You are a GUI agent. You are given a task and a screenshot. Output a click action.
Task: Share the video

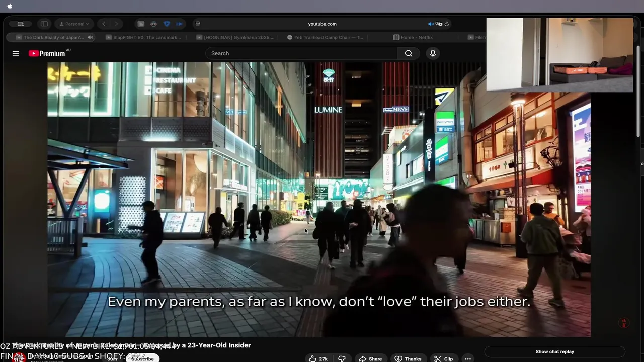coord(370,359)
